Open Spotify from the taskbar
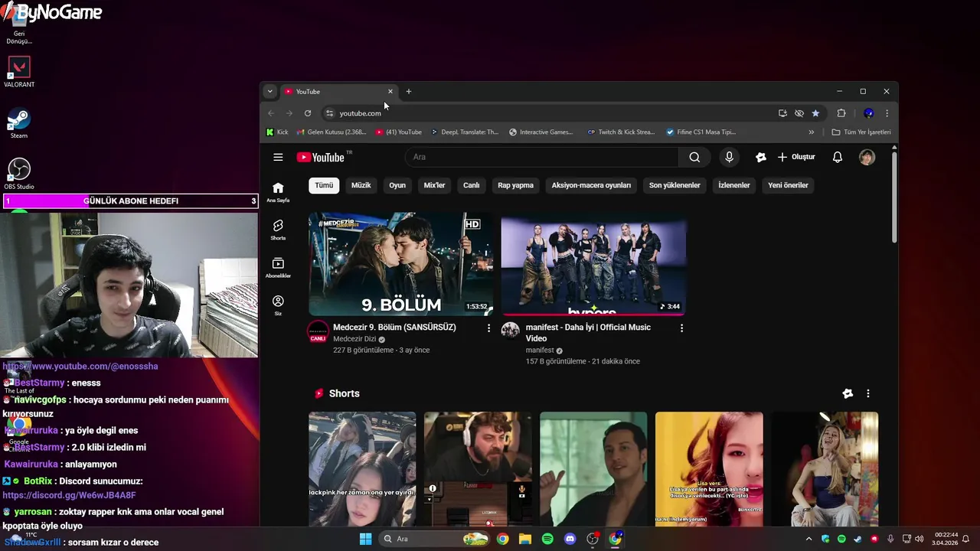The height and width of the screenshot is (551, 980). pyautogui.click(x=547, y=539)
